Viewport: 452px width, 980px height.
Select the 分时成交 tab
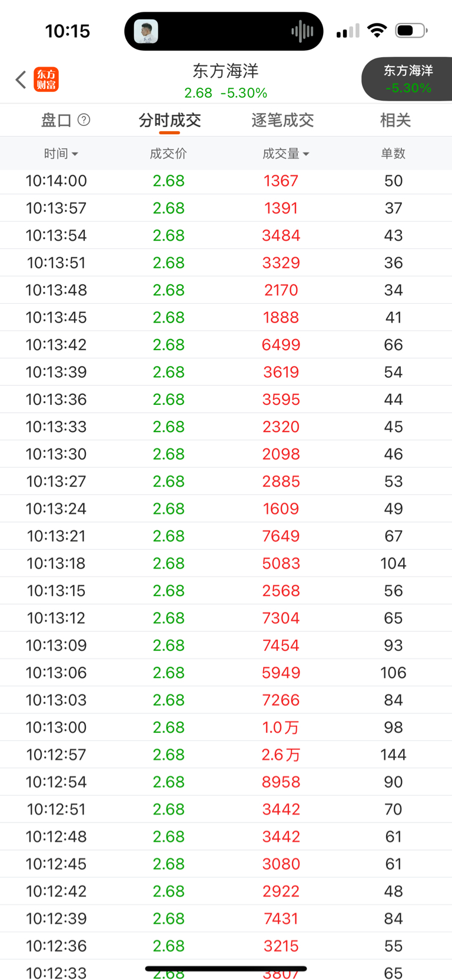(169, 120)
